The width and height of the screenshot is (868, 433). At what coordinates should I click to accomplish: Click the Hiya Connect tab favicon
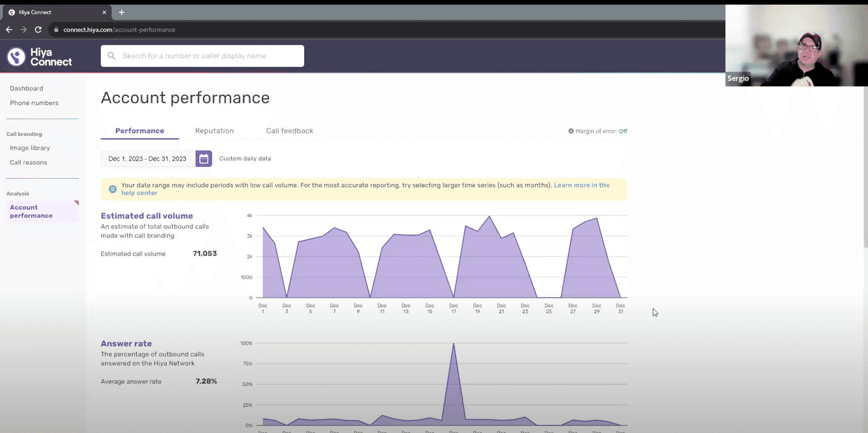[x=12, y=12]
